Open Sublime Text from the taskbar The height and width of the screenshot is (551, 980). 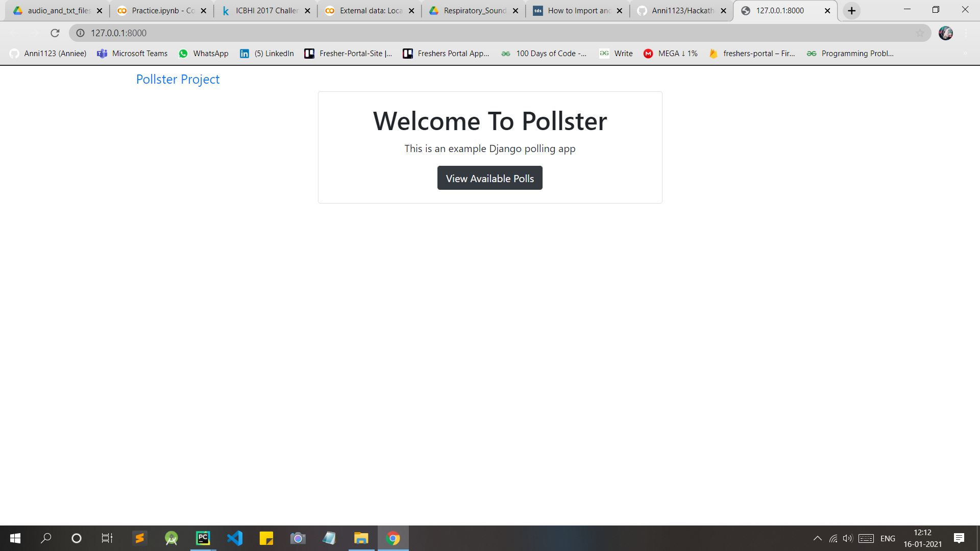click(x=139, y=538)
